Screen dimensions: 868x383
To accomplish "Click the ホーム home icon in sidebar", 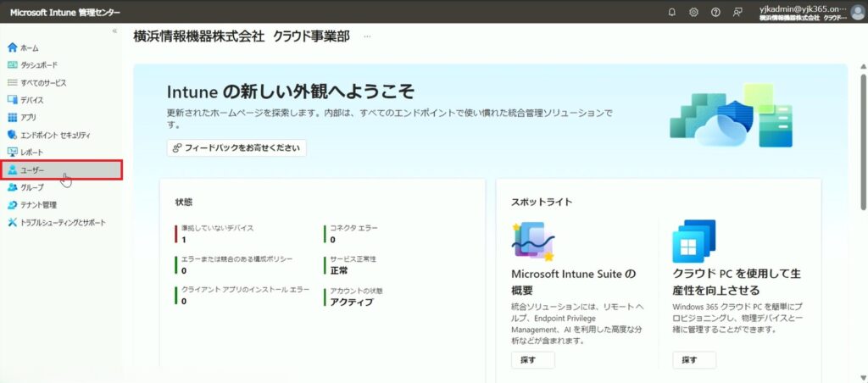I will (x=12, y=48).
